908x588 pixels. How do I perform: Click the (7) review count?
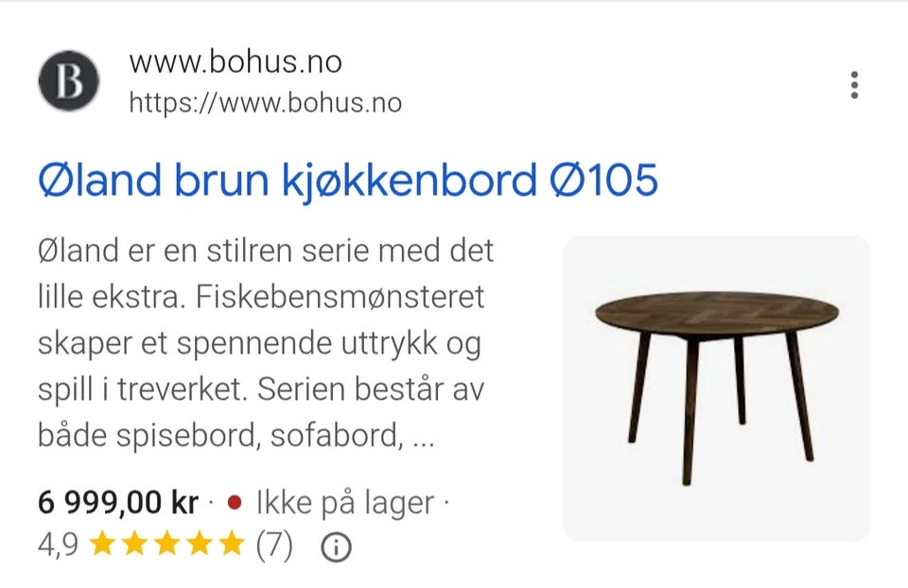coord(274,545)
